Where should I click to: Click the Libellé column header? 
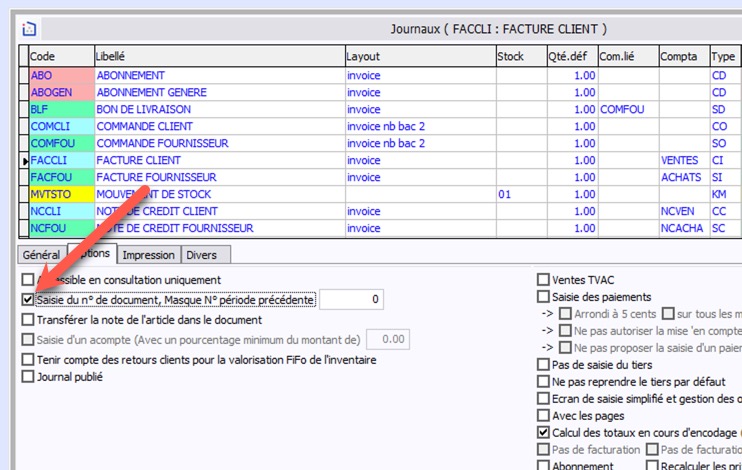click(x=220, y=56)
